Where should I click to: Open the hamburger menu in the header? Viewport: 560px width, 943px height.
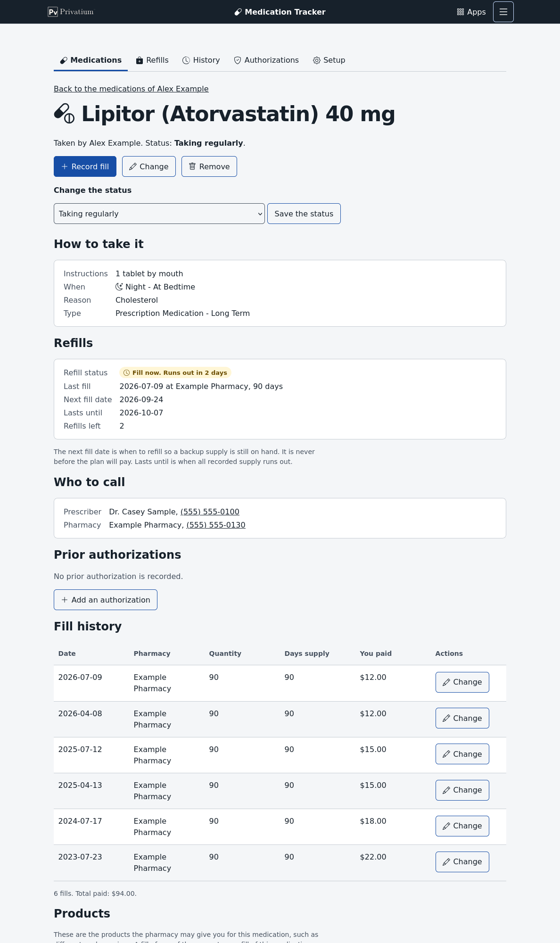click(503, 12)
